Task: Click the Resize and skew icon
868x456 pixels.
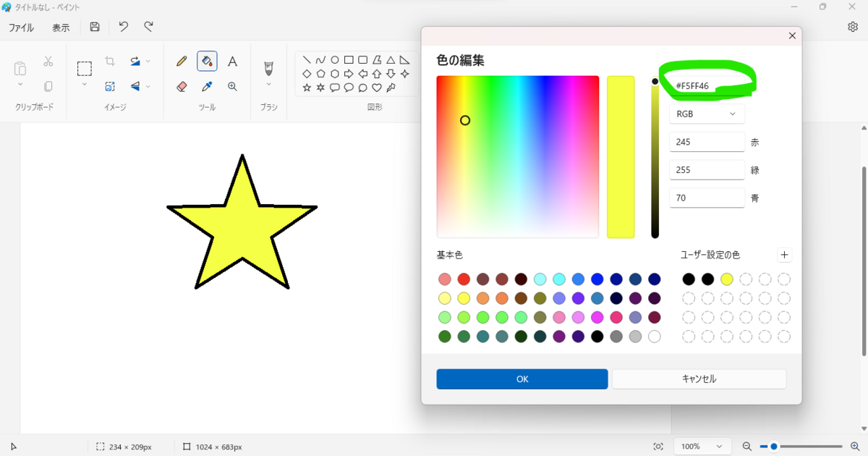Action: [110, 86]
